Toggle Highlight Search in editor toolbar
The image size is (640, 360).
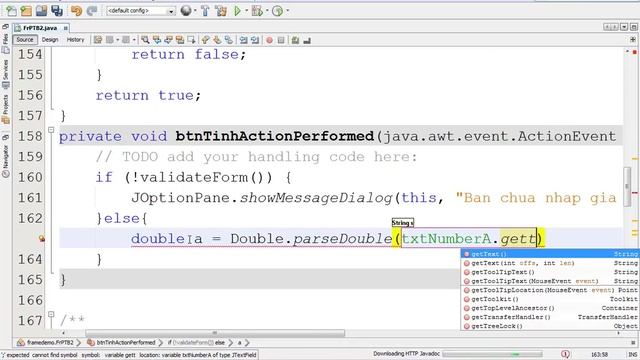coord(180,40)
